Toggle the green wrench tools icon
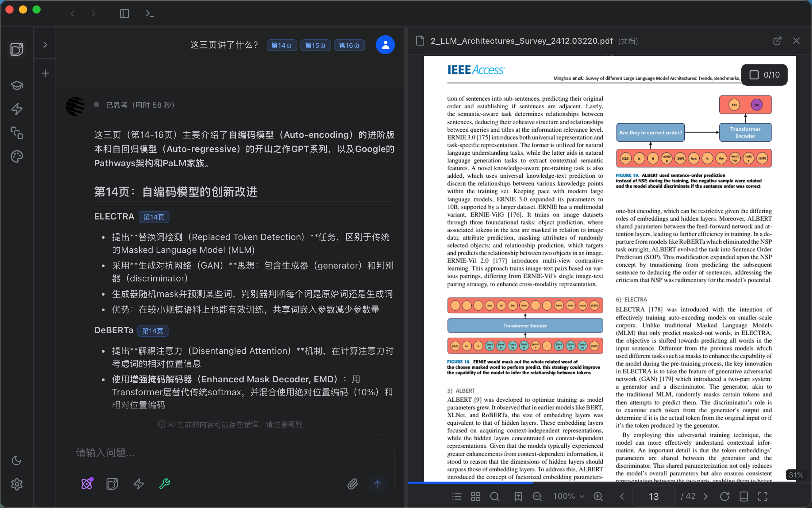The height and width of the screenshot is (508, 812). (x=165, y=484)
